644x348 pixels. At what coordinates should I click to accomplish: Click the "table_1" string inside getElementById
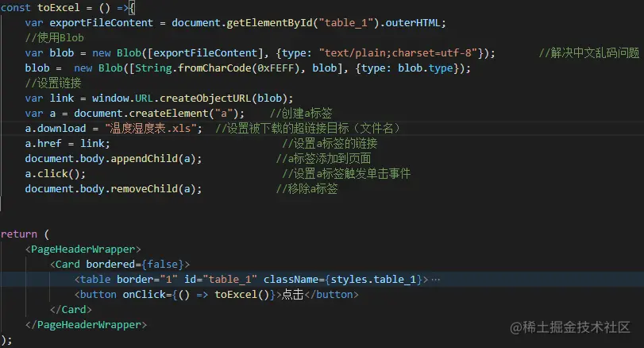(345, 23)
